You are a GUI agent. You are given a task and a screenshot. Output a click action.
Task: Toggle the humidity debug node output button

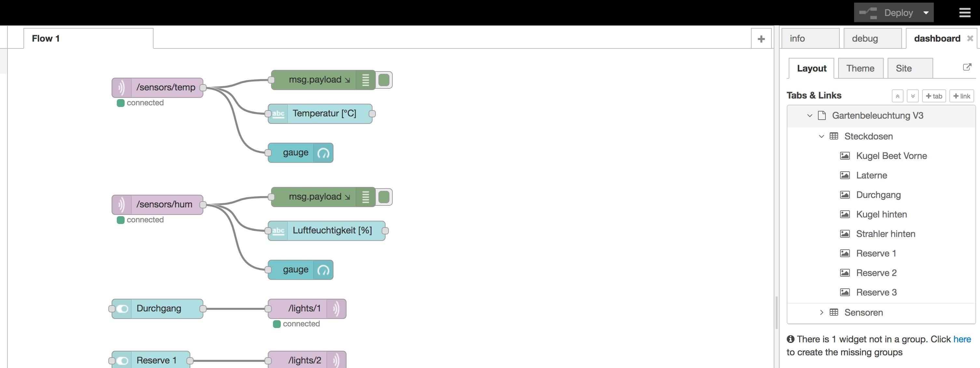pos(384,197)
